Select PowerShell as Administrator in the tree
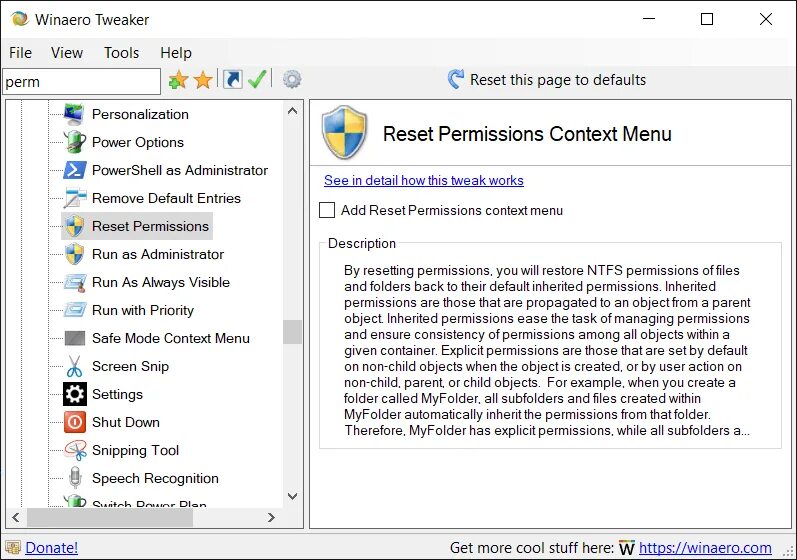The height and width of the screenshot is (560, 797). pyautogui.click(x=179, y=170)
